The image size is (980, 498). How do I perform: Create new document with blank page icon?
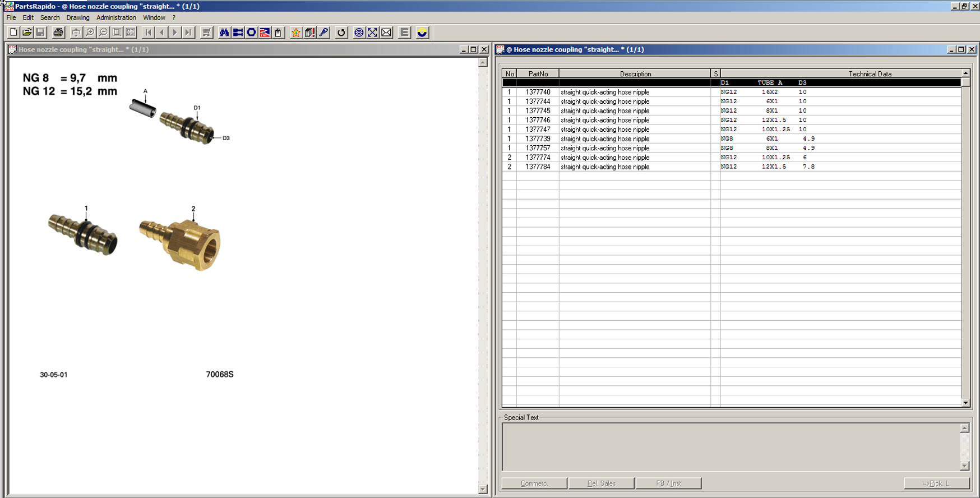(13, 33)
